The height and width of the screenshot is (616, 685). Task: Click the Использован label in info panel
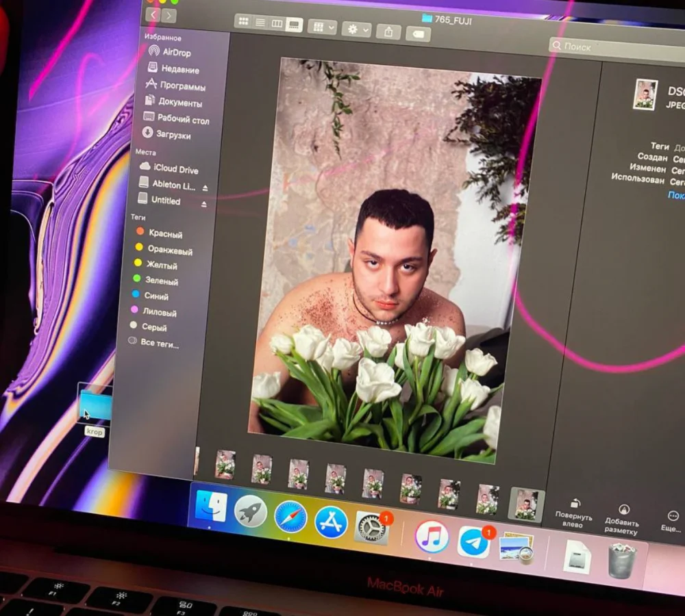click(x=637, y=178)
